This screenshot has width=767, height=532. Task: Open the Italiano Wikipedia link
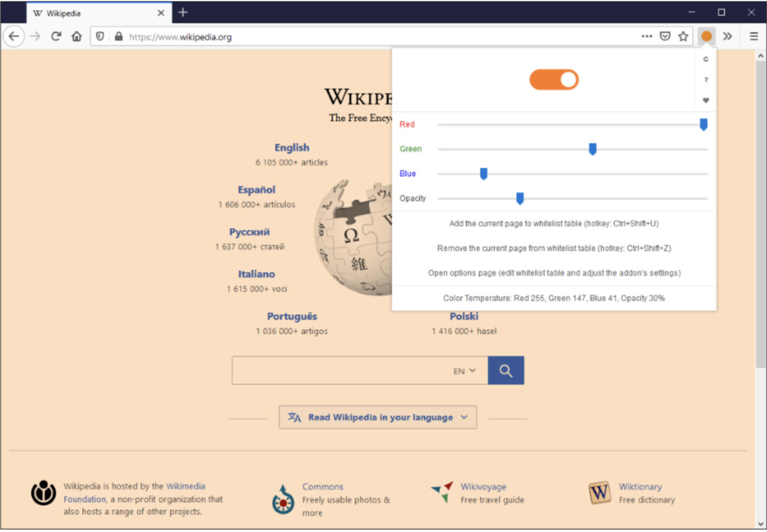[256, 274]
